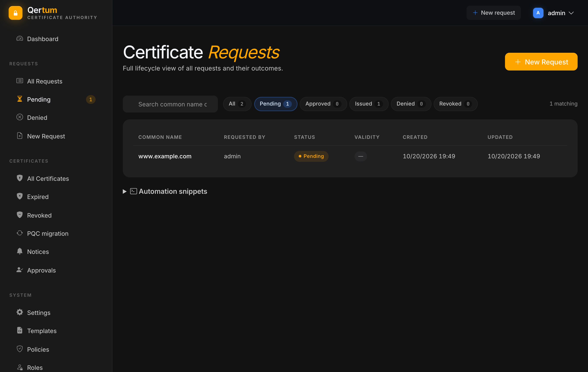Click the Common Name column header

coord(160,137)
